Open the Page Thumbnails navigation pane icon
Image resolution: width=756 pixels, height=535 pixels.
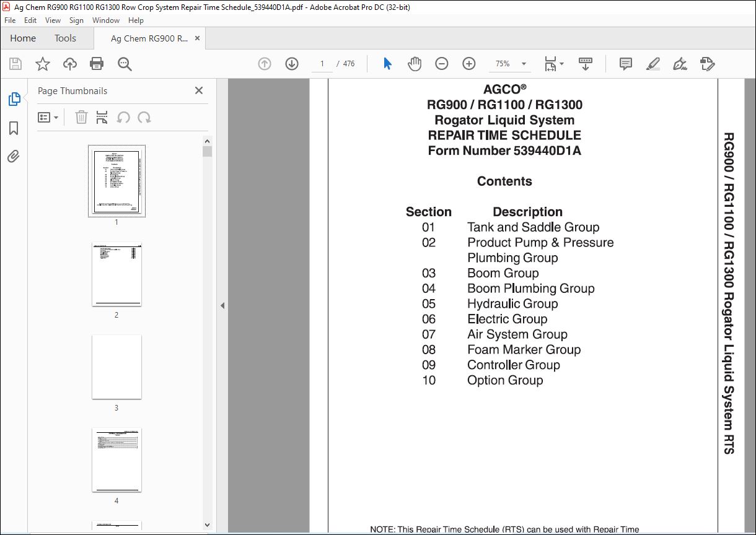tap(14, 99)
